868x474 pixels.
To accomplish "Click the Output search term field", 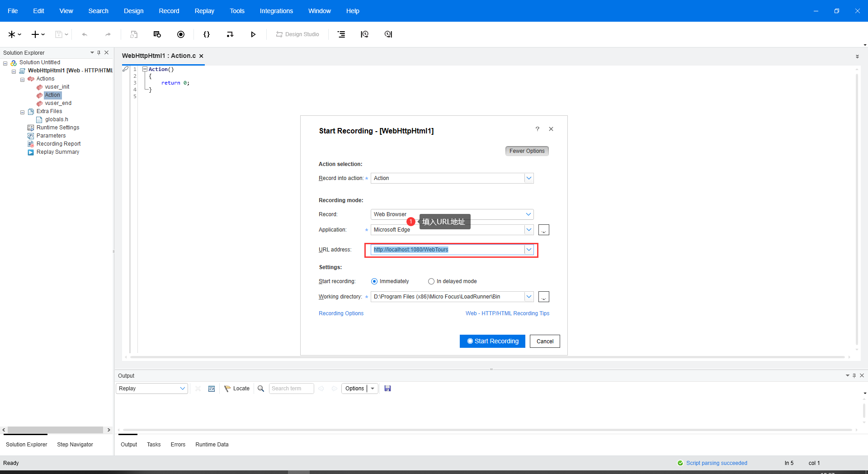I will tap(291, 389).
